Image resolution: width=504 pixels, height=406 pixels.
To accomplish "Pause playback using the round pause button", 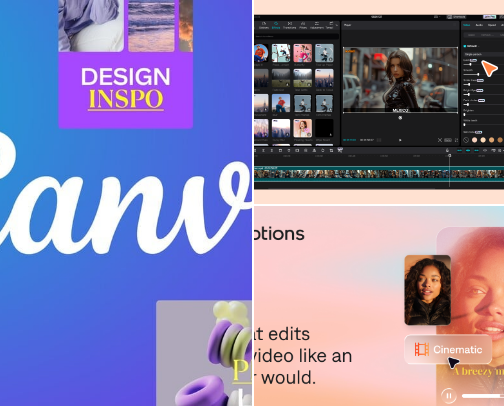I will 449,396.
